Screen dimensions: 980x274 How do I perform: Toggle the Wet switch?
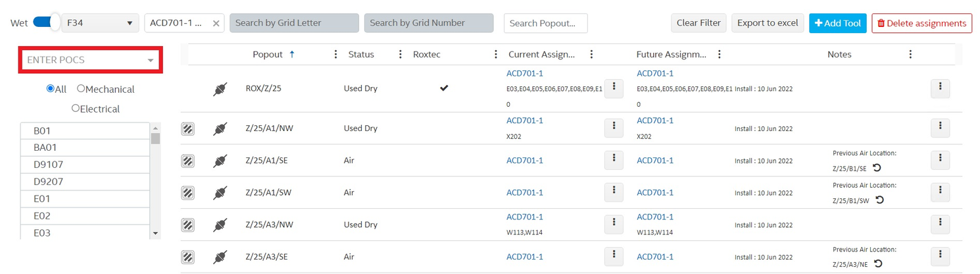pyautogui.click(x=46, y=22)
